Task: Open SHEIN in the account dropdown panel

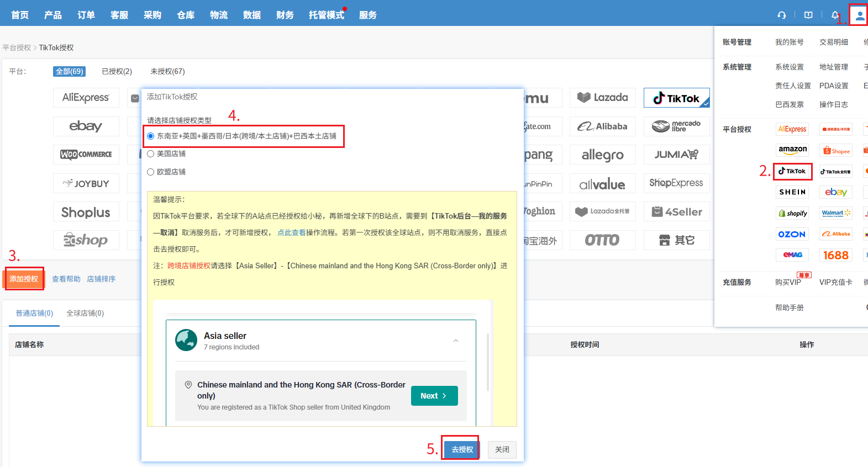Action: click(792, 192)
